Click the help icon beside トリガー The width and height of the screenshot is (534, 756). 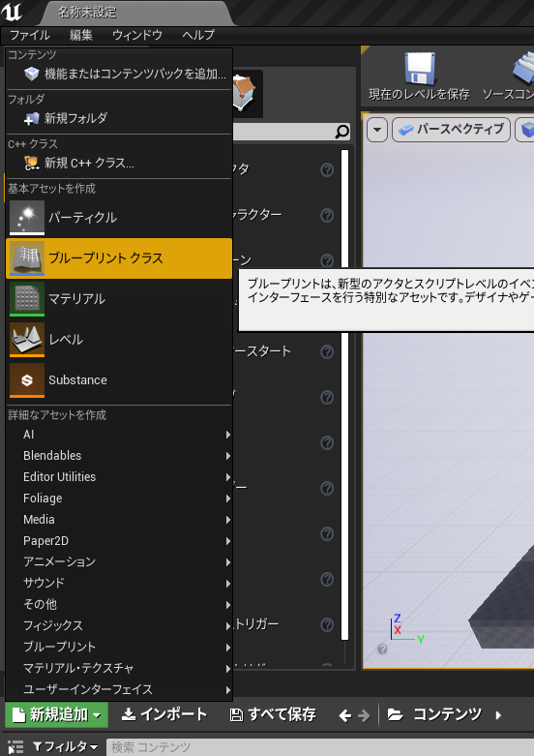tap(327, 625)
